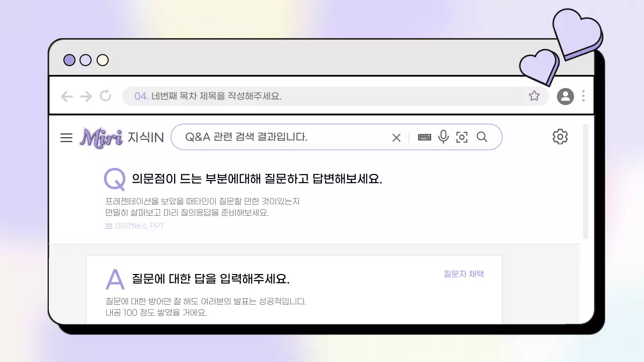Activate voice search with the microphone icon

[443, 137]
